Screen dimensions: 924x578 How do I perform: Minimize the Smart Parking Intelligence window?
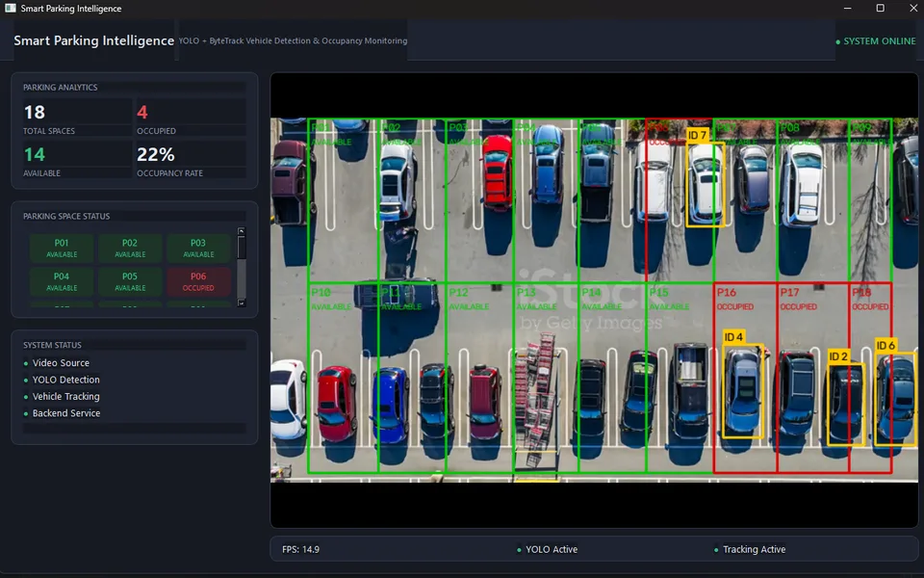pyautogui.click(x=847, y=9)
